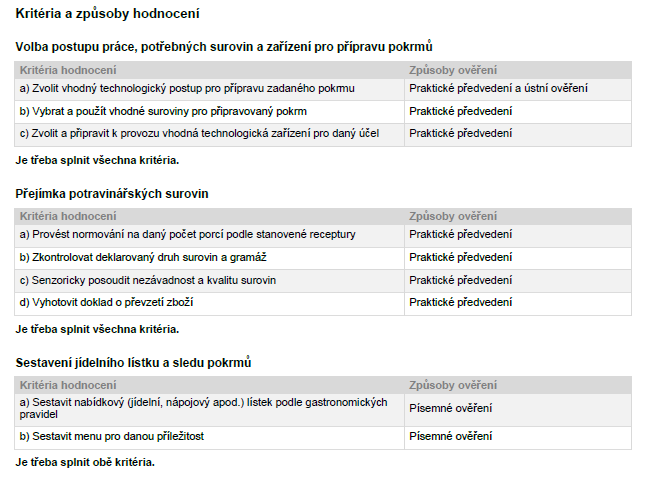Image resolution: width=649 pixels, height=478 pixels.
Task: Click row Vybrat a použít vhodné suroviny
Action: coord(323,112)
